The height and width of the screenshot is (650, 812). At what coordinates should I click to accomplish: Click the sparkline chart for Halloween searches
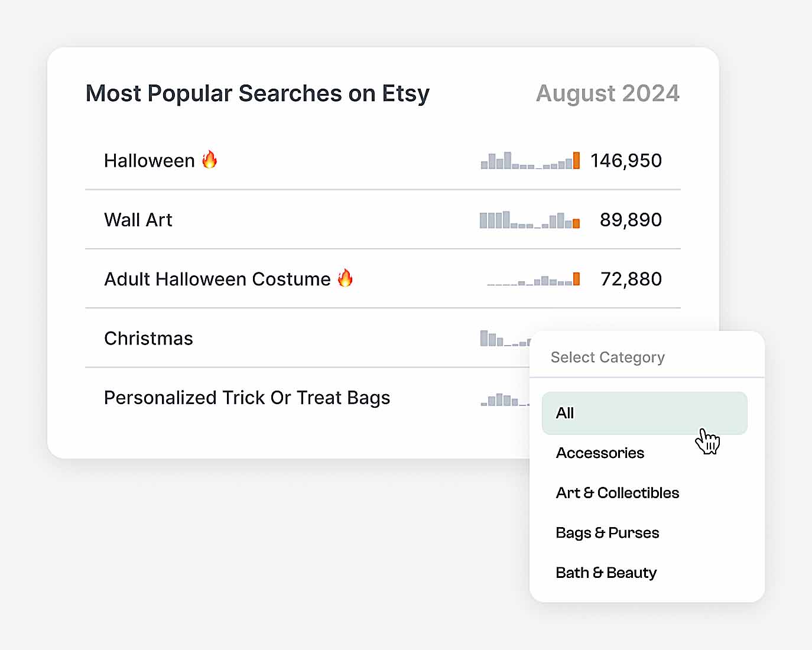(528, 161)
